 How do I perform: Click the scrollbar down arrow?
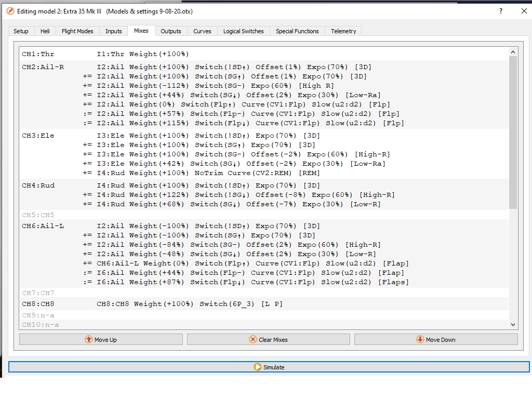pyautogui.click(x=513, y=324)
